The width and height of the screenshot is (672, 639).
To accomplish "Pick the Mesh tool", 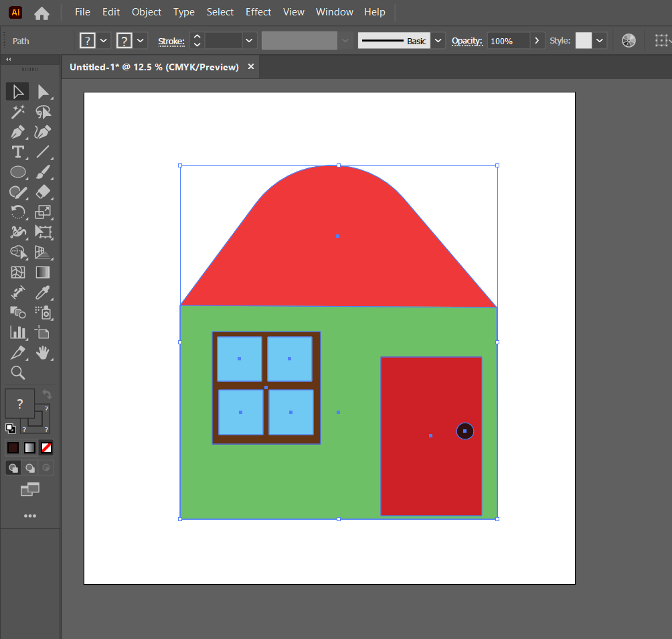I will click(17, 273).
